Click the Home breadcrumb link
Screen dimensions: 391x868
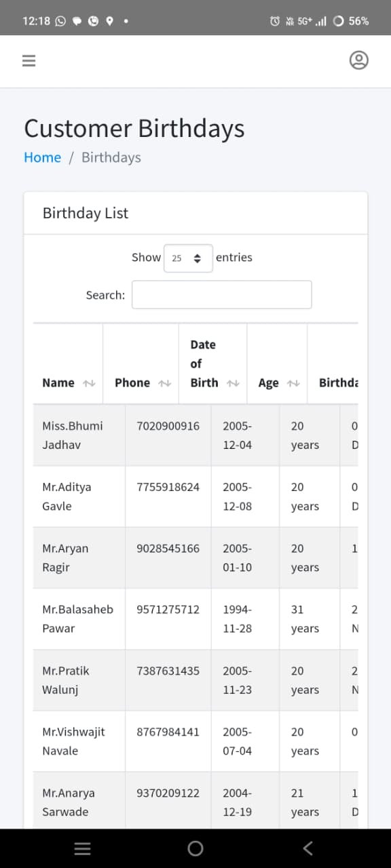point(42,157)
